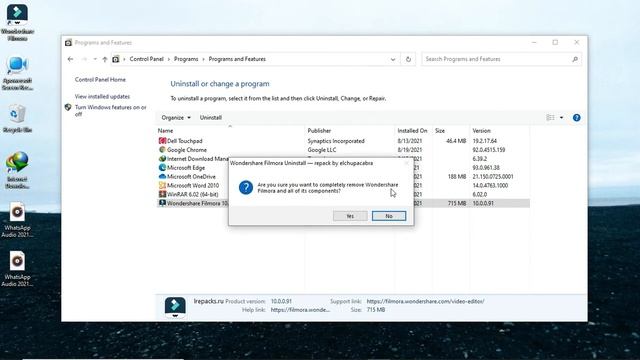Open the Organize dropdown menu
This screenshot has height=360, width=640.
pos(176,118)
